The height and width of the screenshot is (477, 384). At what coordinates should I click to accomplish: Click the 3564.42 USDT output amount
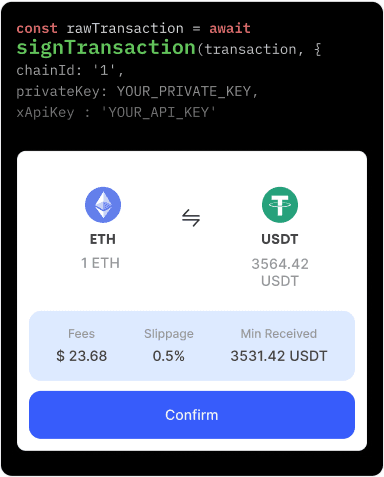coord(280,272)
